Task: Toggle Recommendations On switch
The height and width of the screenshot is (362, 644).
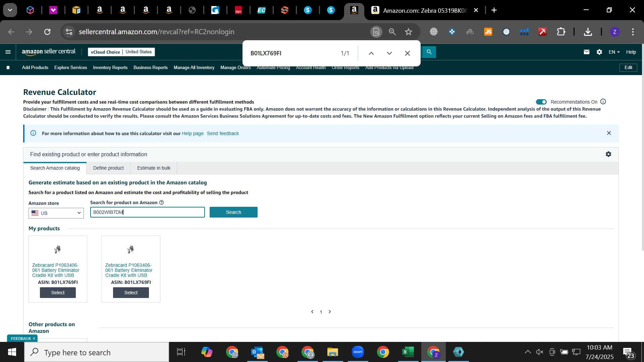Action: click(x=541, y=102)
